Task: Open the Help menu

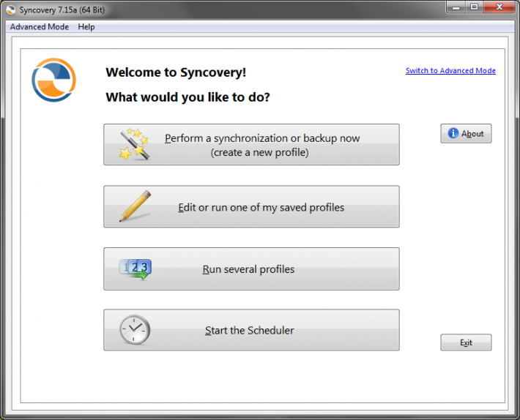Action: click(x=86, y=27)
